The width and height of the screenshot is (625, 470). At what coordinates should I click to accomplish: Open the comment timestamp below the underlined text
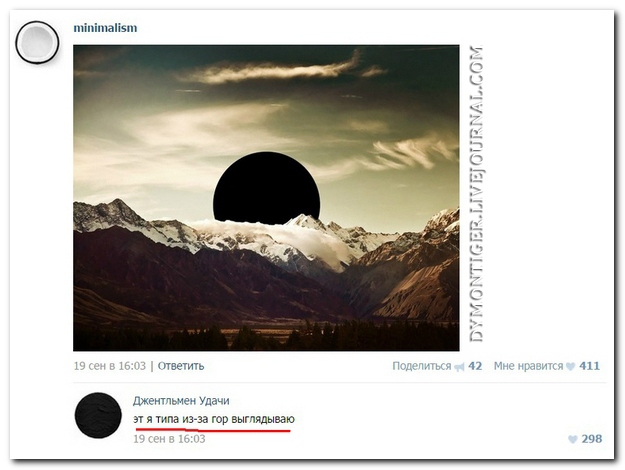169,439
